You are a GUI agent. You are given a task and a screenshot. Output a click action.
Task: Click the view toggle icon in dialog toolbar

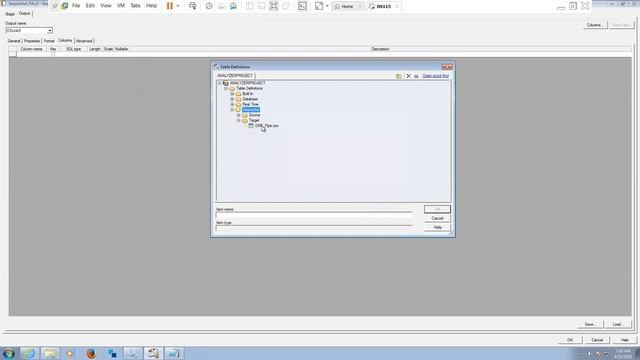click(399, 76)
